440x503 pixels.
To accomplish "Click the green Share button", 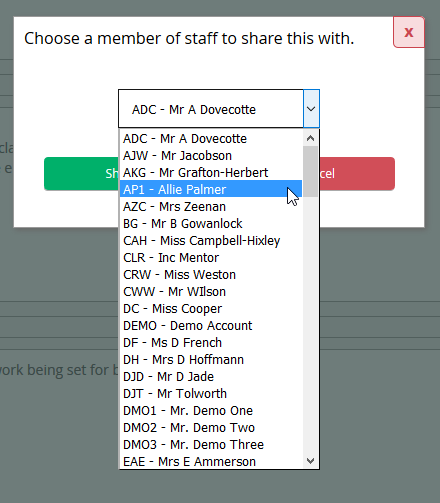I will [x=82, y=173].
